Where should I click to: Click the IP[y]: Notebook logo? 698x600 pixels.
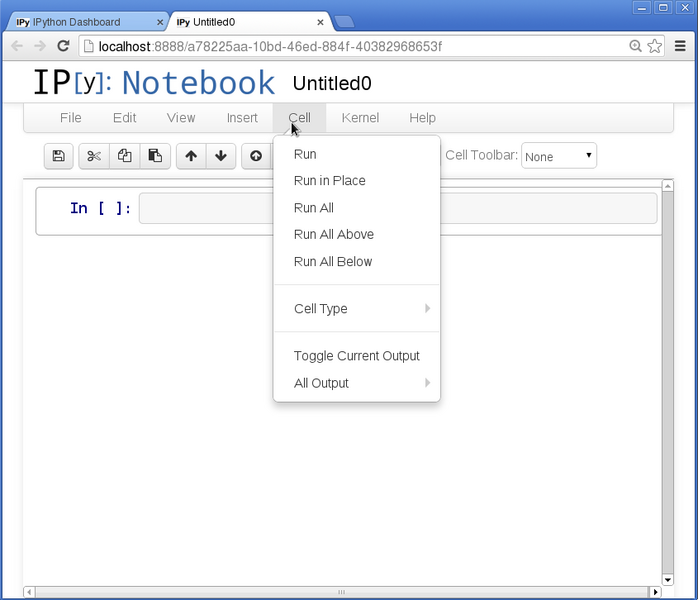coord(154,82)
